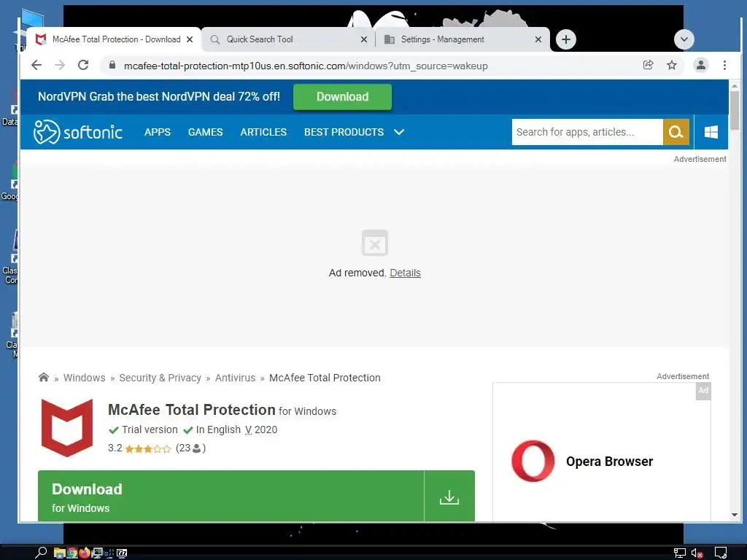This screenshot has width=747, height=560.
Task: Open the Softonic logo homepage
Action: coord(78,132)
